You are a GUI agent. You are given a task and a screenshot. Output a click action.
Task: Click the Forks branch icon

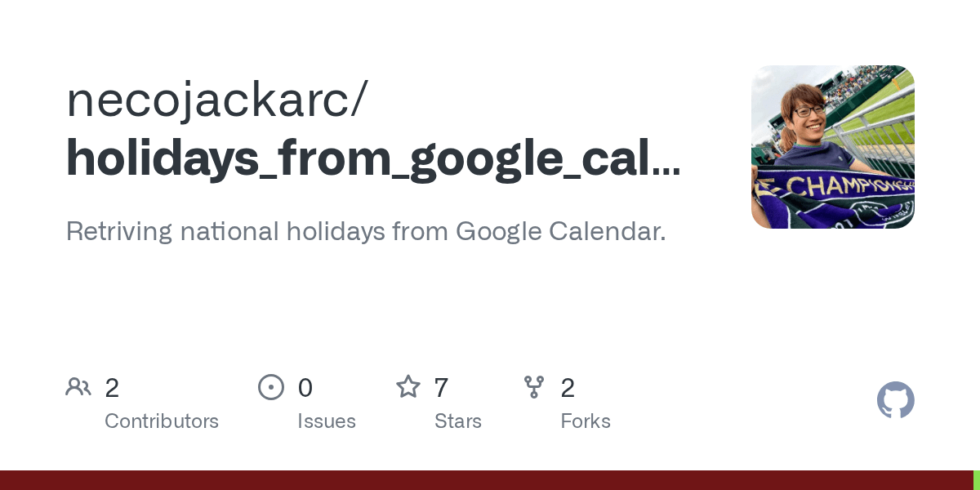tap(534, 387)
